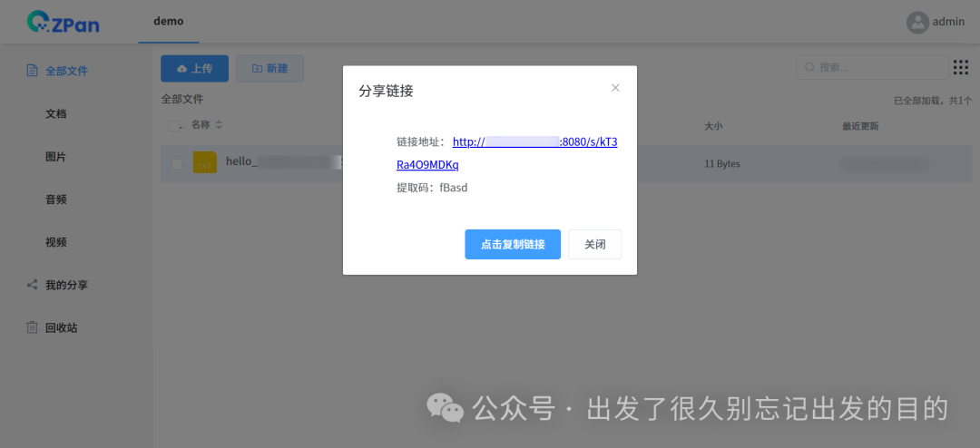
Task: Sort files by 名称 column arrows
Action: [219, 125]
